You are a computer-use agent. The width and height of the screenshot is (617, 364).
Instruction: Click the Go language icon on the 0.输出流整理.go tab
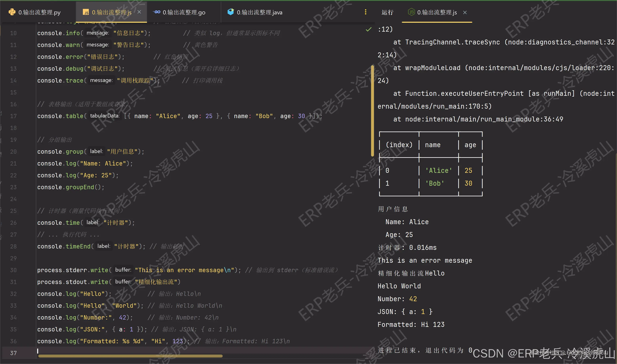click(157, 12)
